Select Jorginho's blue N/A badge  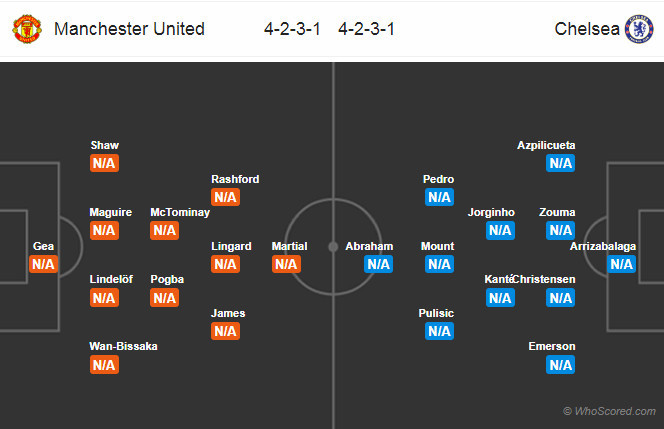pos(500,230)
